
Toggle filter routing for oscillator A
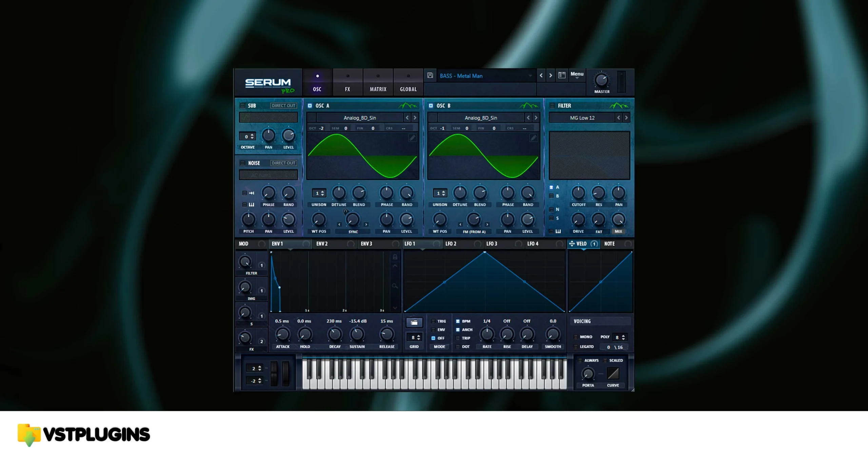(551, 187)
